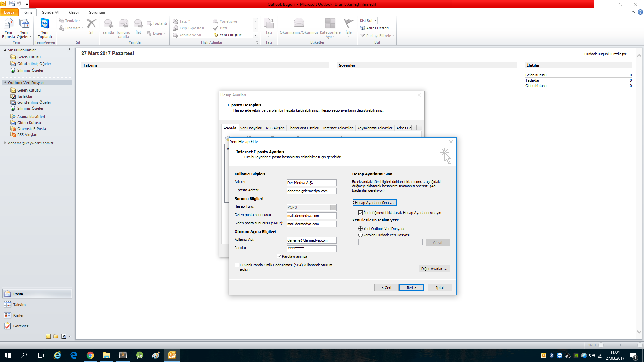Viewport: 644px width, 362px height.
Task: Toggle İleri düğmesini tıklatarak sınayın checkbox
Action: click(x=360, y=213)
